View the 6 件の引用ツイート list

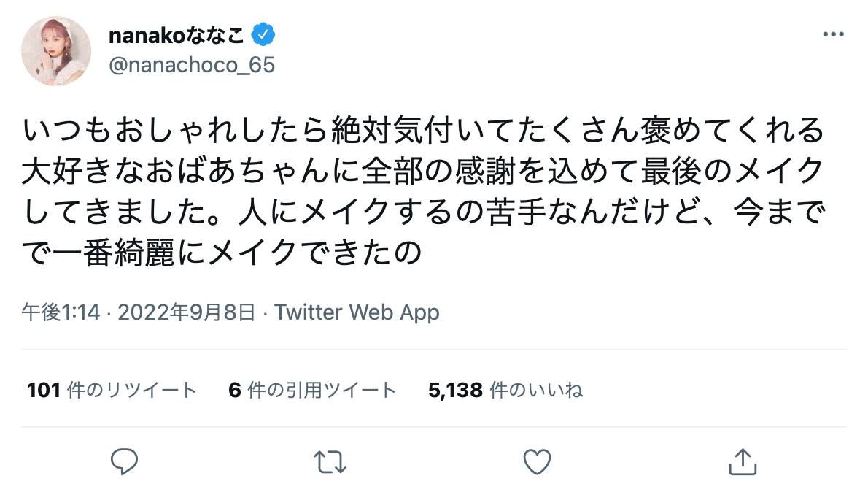[x=312, y=390]
